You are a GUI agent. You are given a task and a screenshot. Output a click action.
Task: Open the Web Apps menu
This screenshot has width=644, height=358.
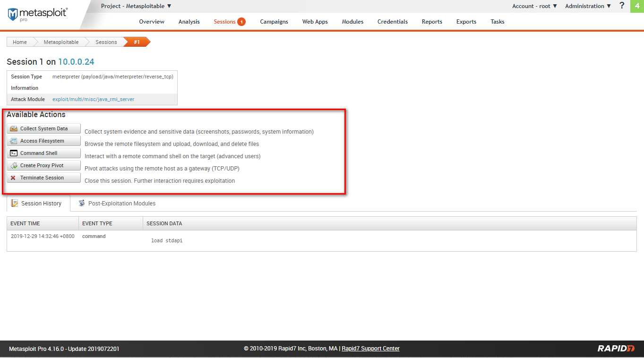coord(315,22)
